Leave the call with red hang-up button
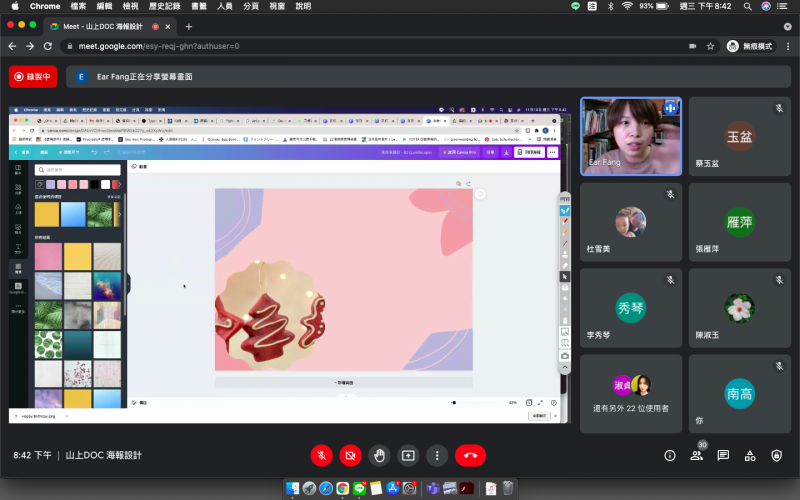 click(x=470, y=455)
